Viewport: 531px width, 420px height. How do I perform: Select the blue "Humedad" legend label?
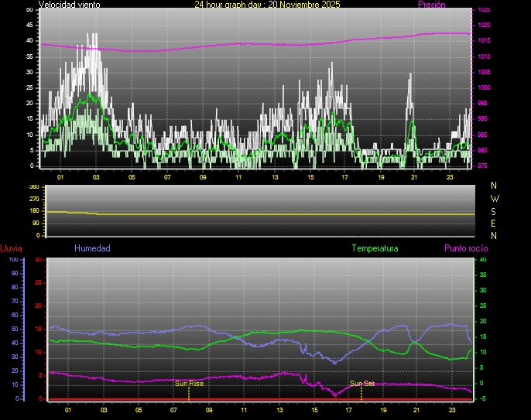coord(92,248)
